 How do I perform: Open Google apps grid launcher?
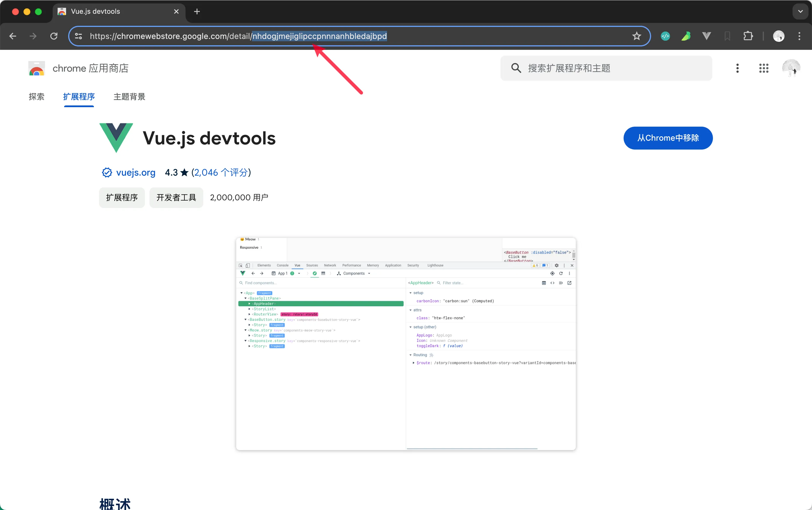pyautogui.click(x=763, y=68)
